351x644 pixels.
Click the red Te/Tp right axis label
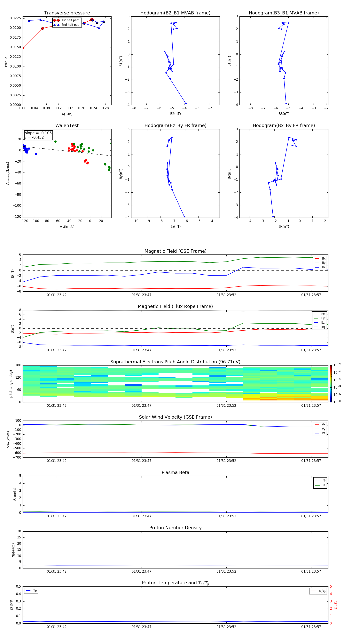(x=336, y=605)
